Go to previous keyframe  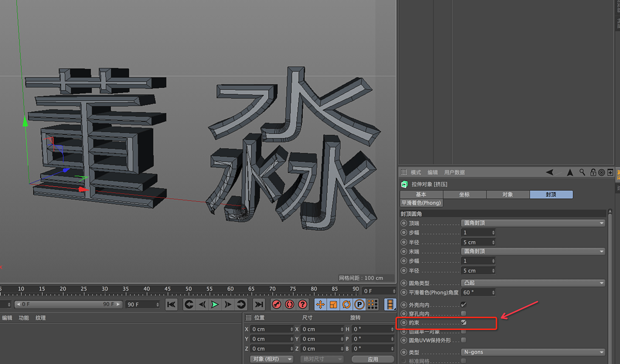pyautogui.click(x=188, y=304)
